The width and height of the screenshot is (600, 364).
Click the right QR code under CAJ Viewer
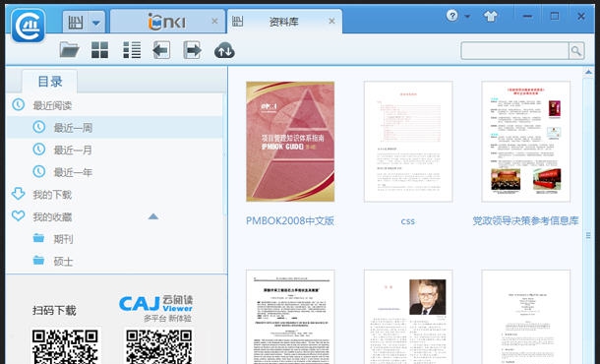pos(159,346)
